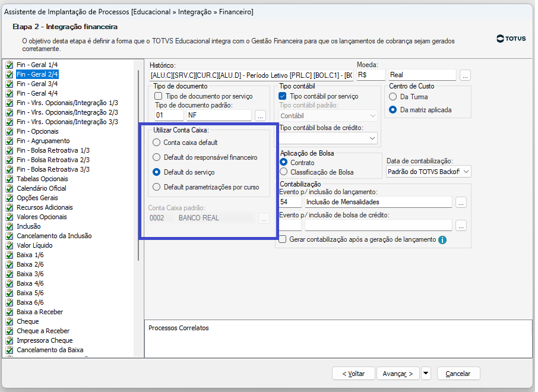This screenshot has width=538, height=392.
Task: Open the dropdown arrow next to Avançar
Action: click(x=425, y=374)
